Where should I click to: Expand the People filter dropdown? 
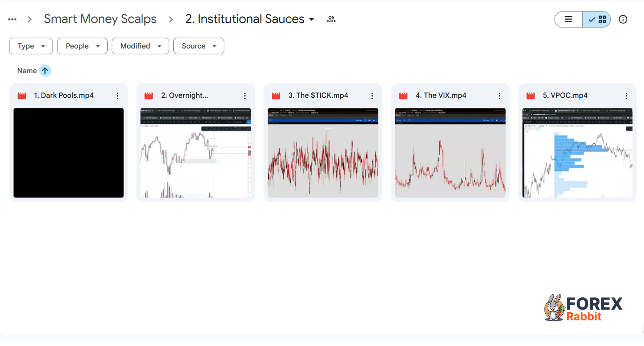[82, 46]
